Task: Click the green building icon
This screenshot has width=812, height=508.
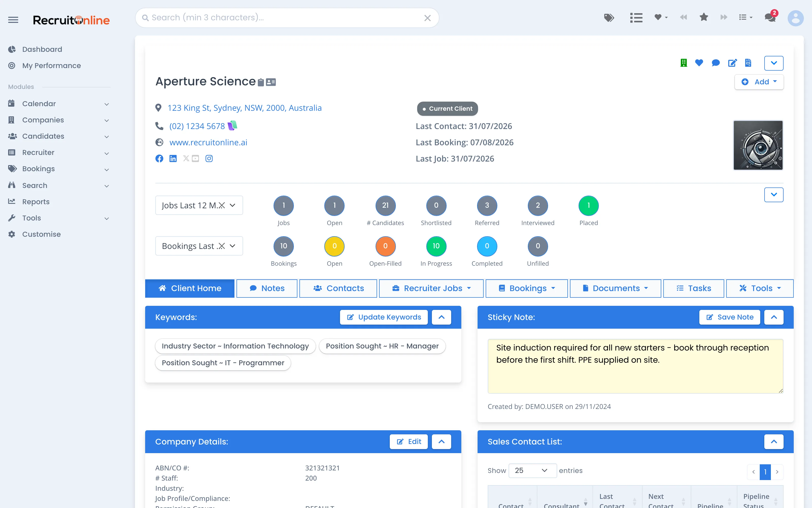Action: [684, 63]
